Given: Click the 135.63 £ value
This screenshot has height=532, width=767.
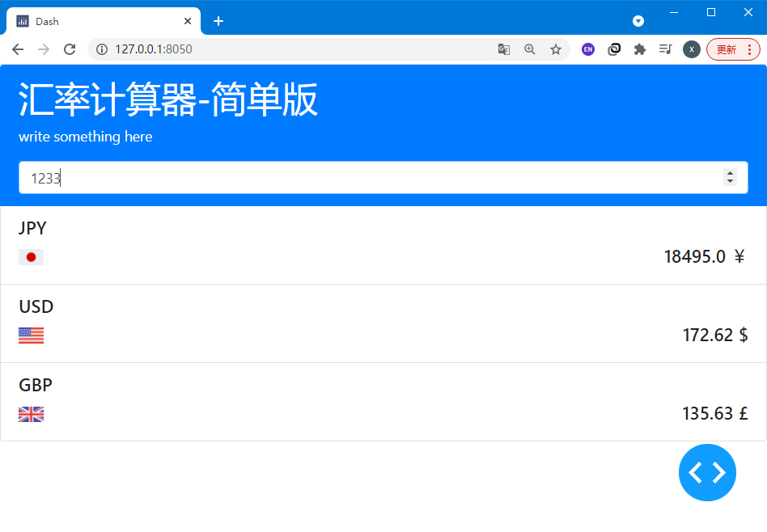Looking at the screenshot, I should tap(715, 414).
